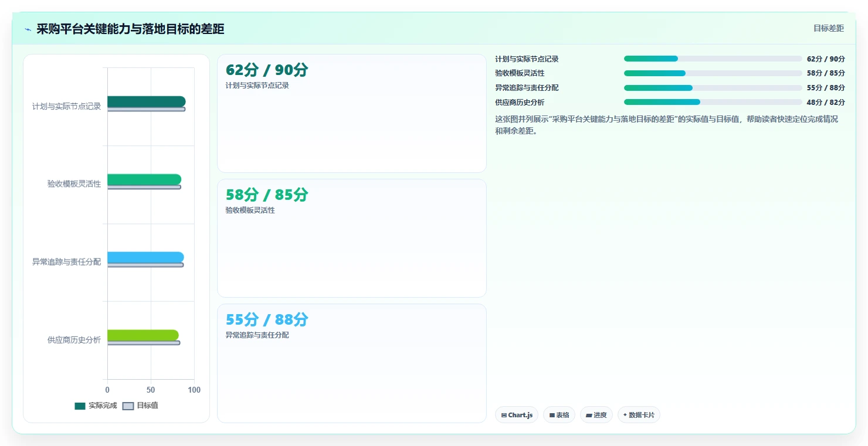This screenshot has width=868, height=446.
Task: Click the blue 异常追踪与责任分配 chart bar
Action: pos(145,257)
